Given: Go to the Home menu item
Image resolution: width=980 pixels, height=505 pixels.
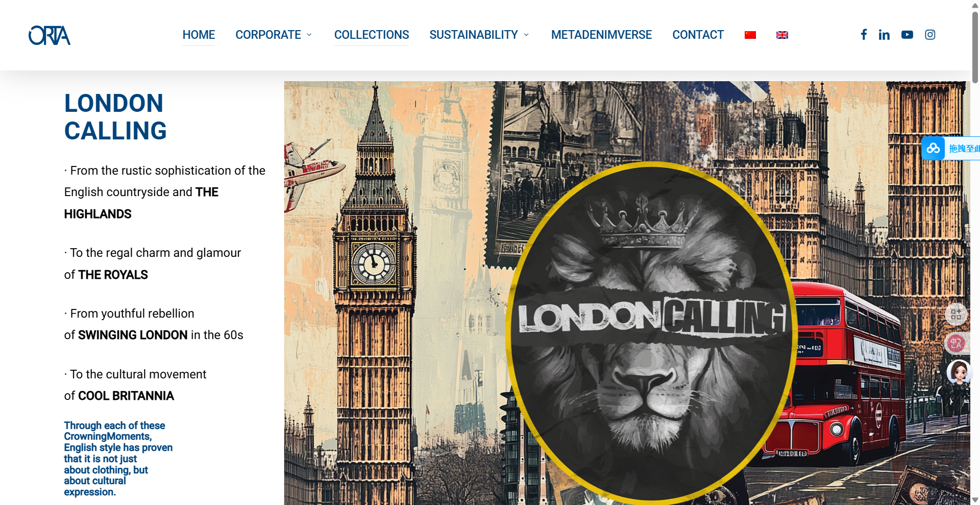Looking at the screenshot, I should tap(199, 35).
